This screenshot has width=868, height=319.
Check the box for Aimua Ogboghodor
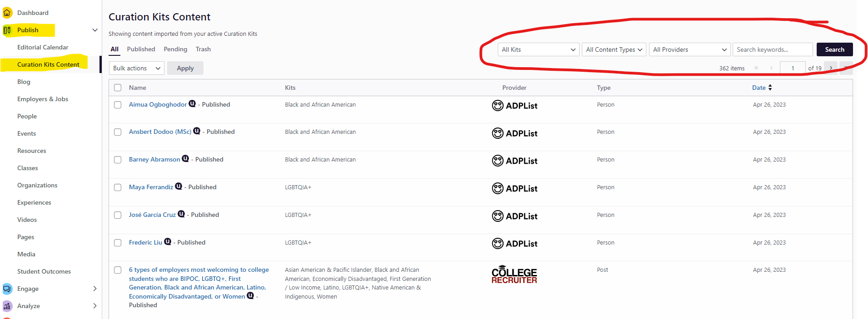pos(118,105)
